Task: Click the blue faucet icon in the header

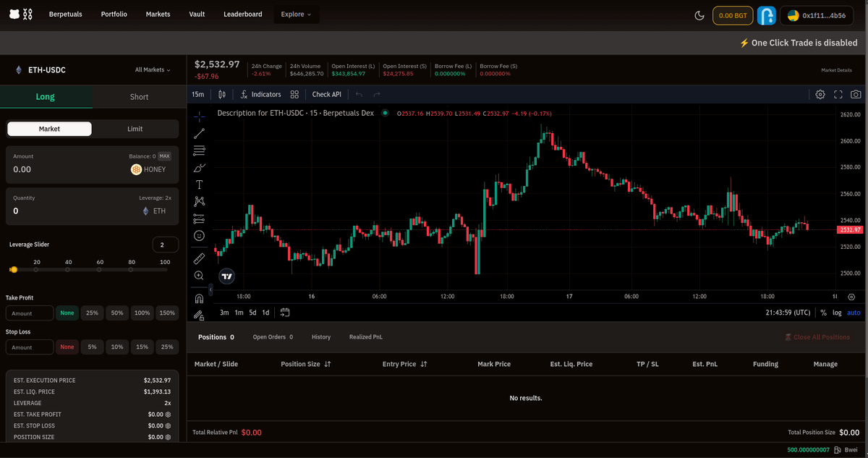Action: click(766, 15)
